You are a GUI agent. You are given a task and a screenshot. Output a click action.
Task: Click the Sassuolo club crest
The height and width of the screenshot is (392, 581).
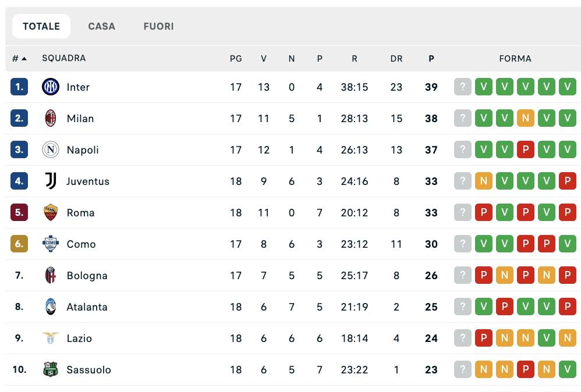click(x=51, y=369)
